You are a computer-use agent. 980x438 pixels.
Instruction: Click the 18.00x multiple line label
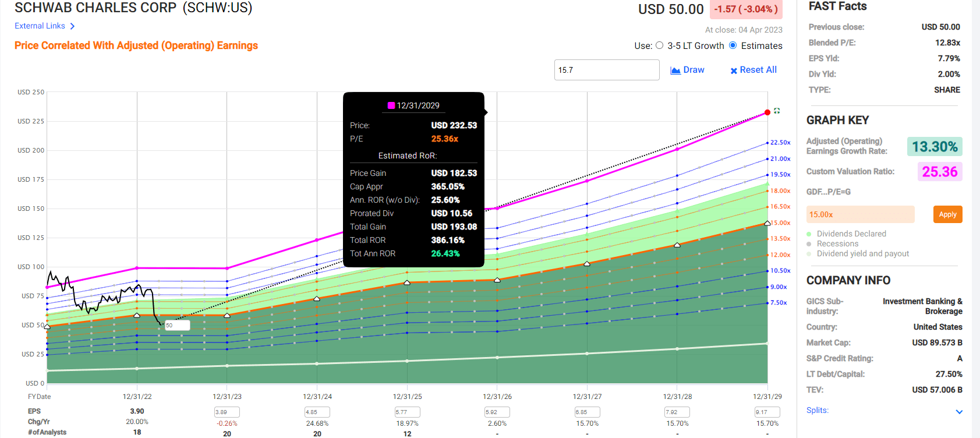pyautogui.click(x=780, y=190)
